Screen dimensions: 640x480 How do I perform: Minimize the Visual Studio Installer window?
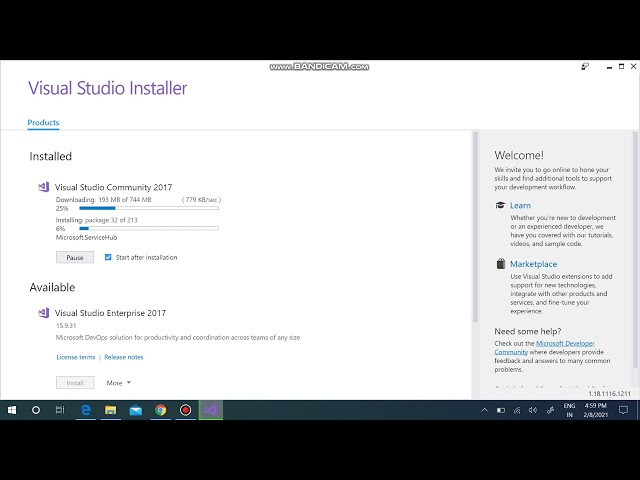[609, 67]
